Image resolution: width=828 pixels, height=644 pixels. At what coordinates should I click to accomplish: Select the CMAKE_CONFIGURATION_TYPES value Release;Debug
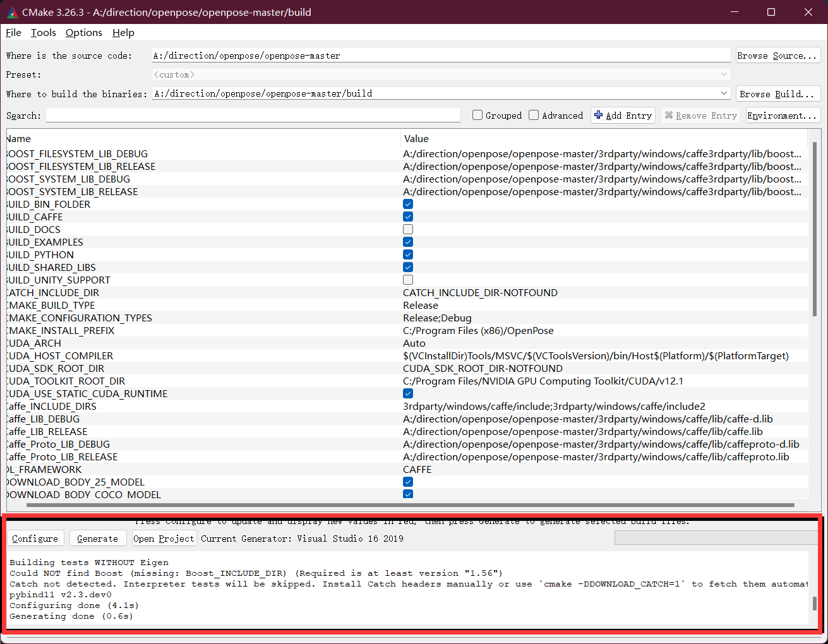pos(437,318)
